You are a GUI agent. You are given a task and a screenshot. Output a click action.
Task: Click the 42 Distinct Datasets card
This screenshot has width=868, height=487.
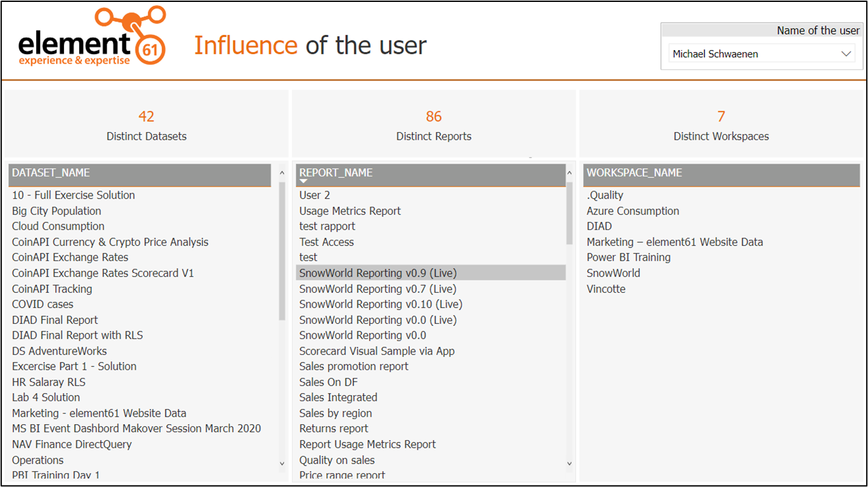point(146,123)
